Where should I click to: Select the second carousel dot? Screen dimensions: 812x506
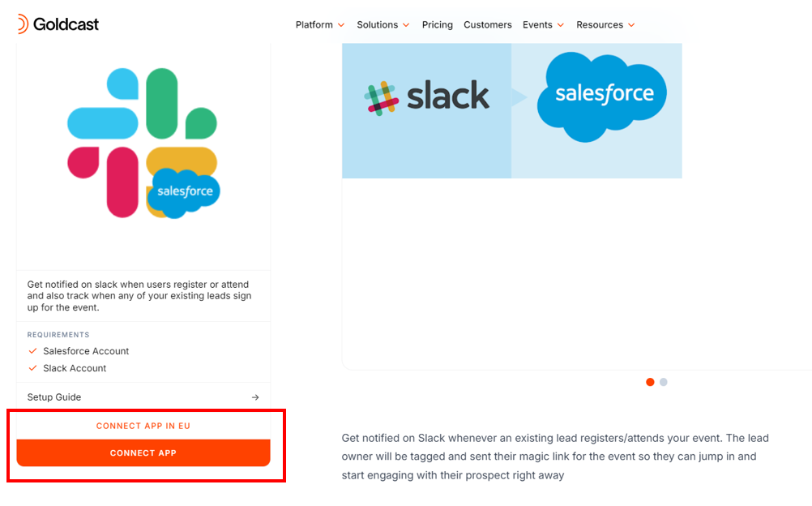click(x=663, y=381)
